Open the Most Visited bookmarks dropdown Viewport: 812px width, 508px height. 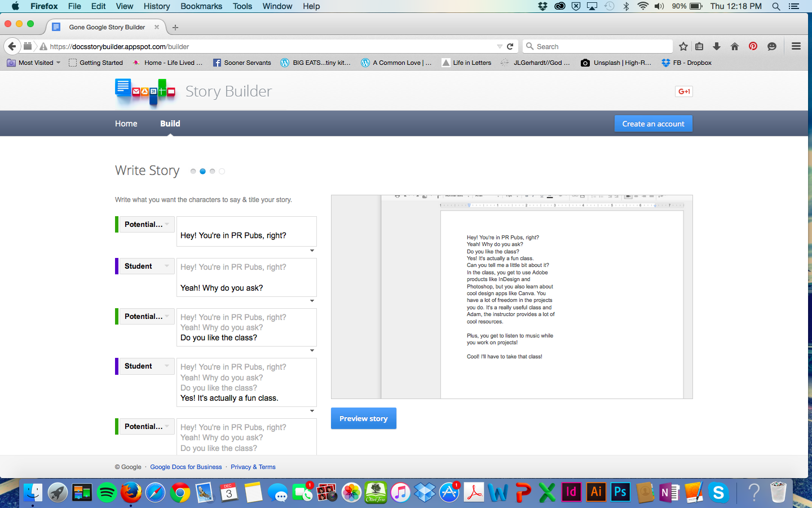[x=33, y=63]
